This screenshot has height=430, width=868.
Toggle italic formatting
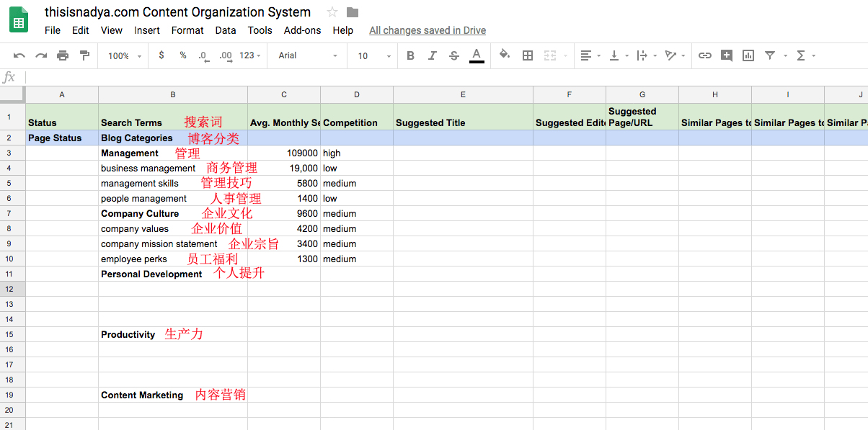432,55
